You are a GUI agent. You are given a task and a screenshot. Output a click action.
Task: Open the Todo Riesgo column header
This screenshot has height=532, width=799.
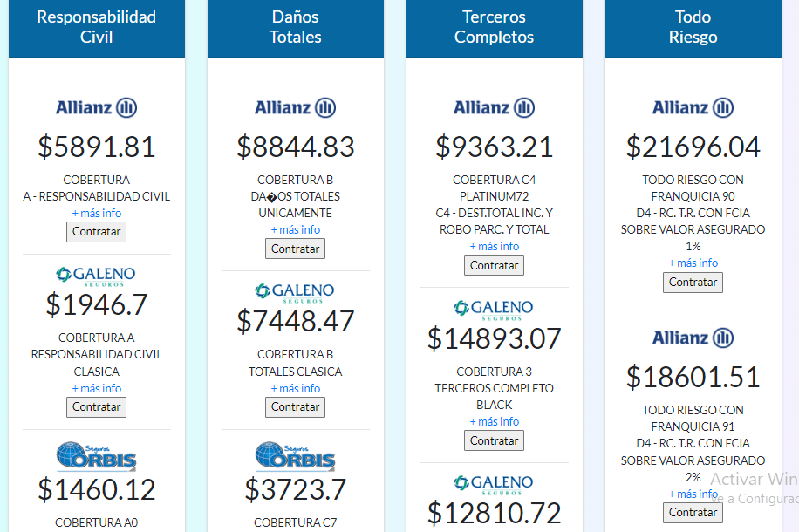pyautogui.click(x=692, y=26)
